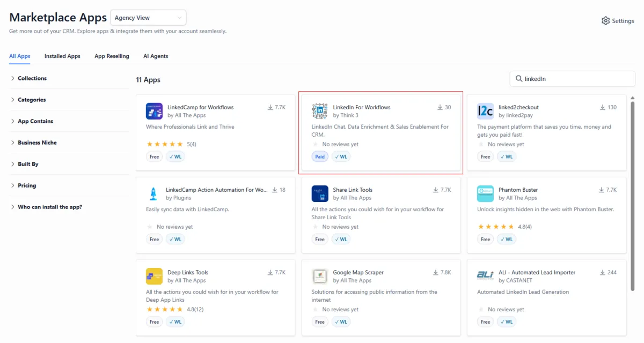Click the Settings gear icon
Viewport: 644px width, 343px height.
point(606,21)
